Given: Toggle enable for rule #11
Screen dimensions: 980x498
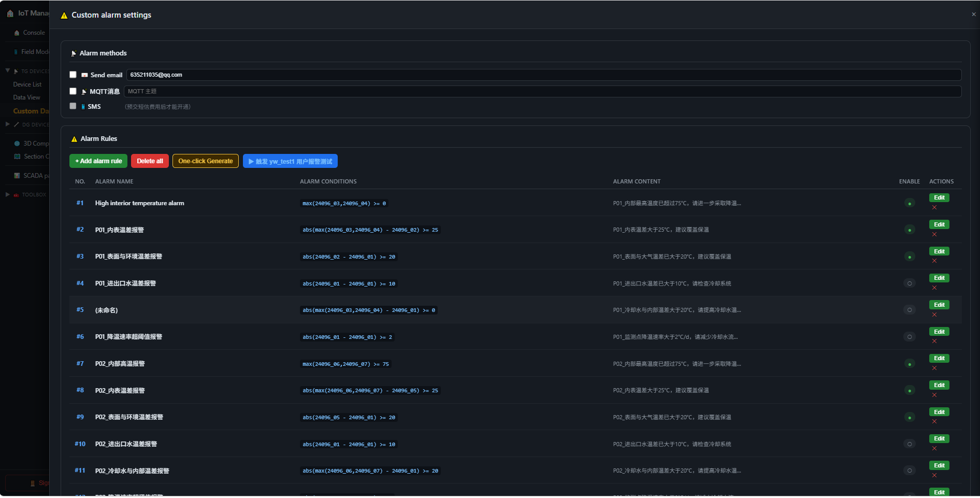Looking at the screenshot, I should (910, 471).
